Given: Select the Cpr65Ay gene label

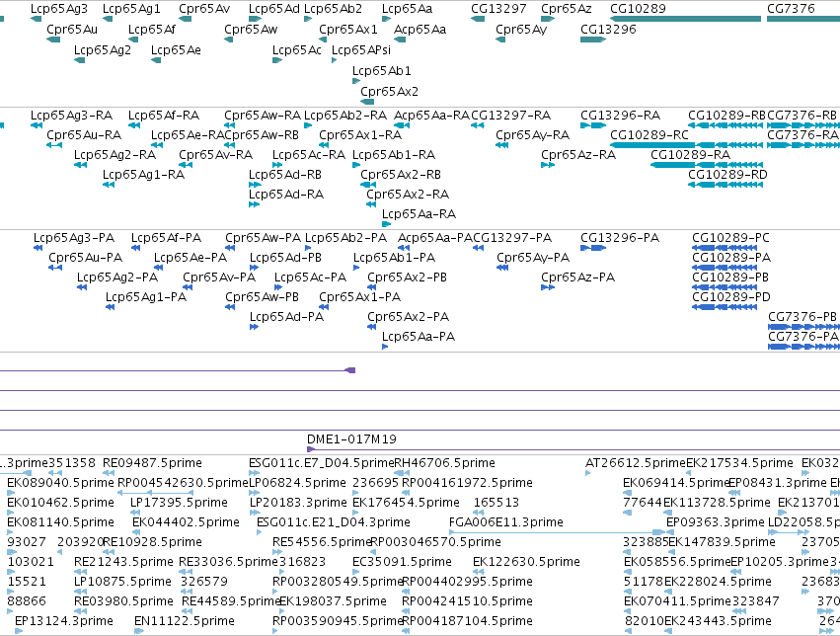Looking at the screenshot, I should tap(521, 30).
